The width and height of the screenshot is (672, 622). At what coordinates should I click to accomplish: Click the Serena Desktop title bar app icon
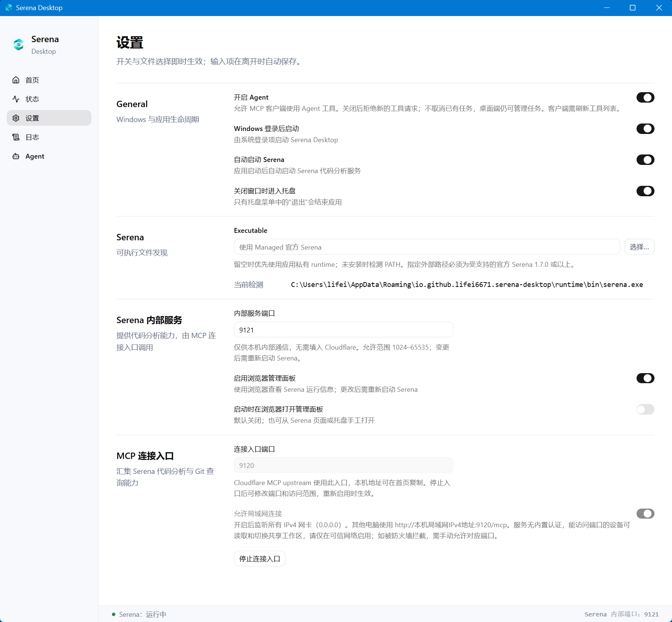point(9,7)
